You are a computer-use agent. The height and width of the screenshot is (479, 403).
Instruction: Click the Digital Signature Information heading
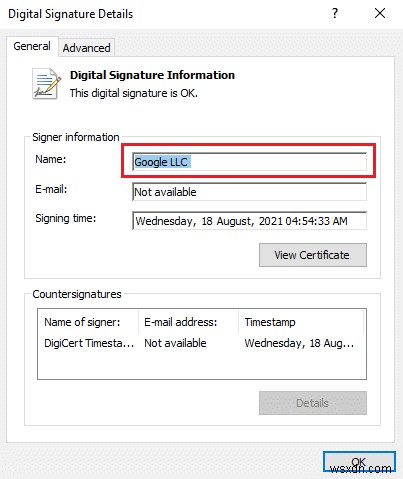pyautogui.click(x=152, y=75)
